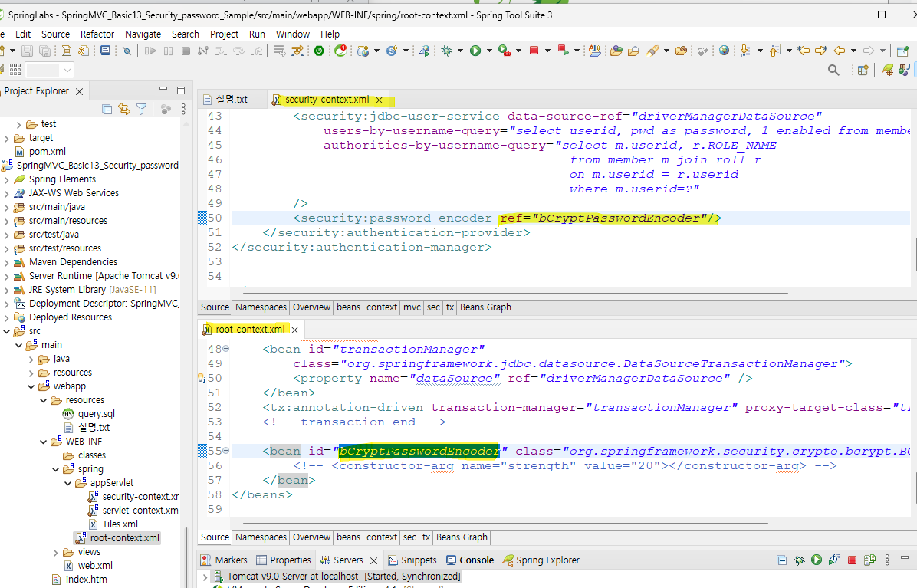Select the Console view tab
The image size is (917, 588).
(x=470, y=560)
